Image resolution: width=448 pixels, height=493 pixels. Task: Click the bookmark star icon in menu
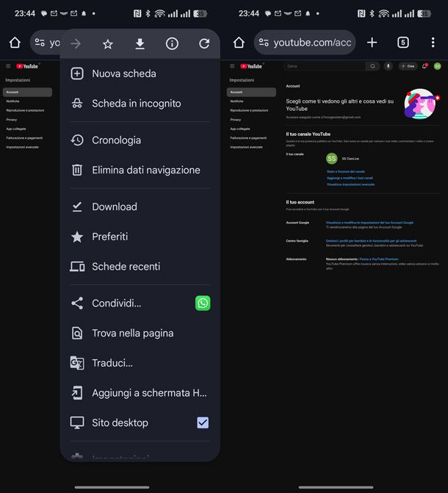coord(108,44)
